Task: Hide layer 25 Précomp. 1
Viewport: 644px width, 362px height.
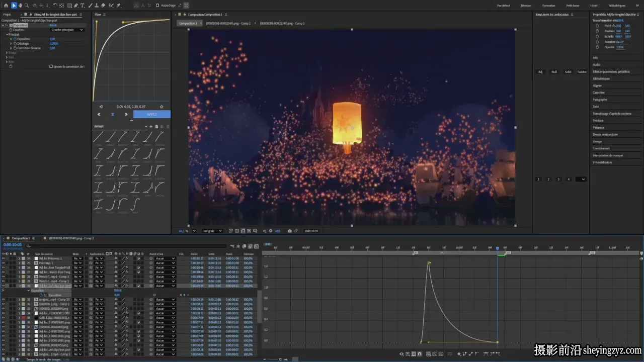Action: (4, 263)
